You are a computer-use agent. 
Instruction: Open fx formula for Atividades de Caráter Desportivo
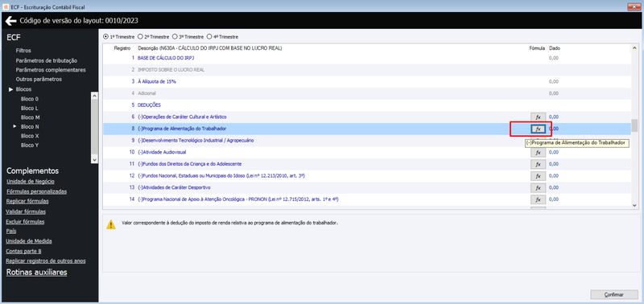click(538, 188)
